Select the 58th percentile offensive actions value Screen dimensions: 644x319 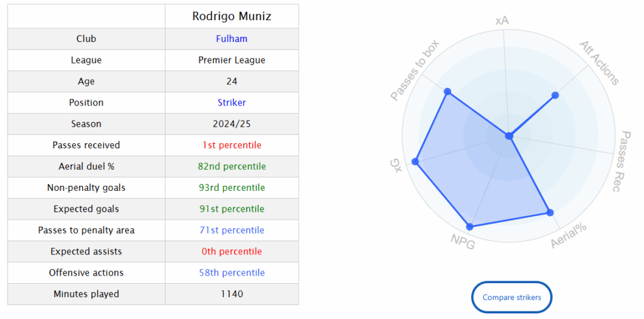coord(231,273)
